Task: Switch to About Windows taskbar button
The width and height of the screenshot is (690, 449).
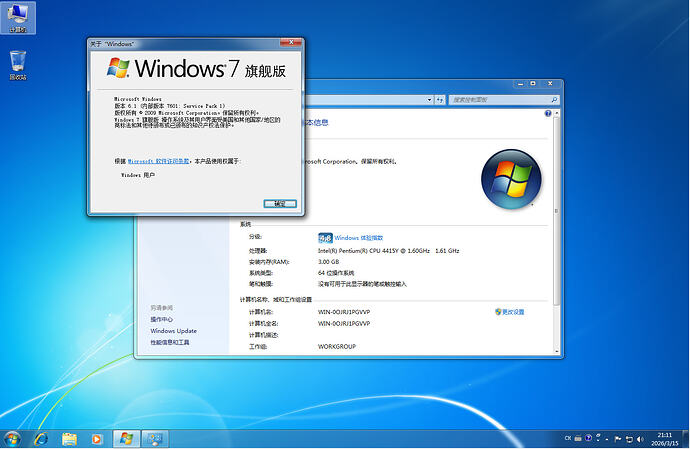Action: tap(127, 439)
